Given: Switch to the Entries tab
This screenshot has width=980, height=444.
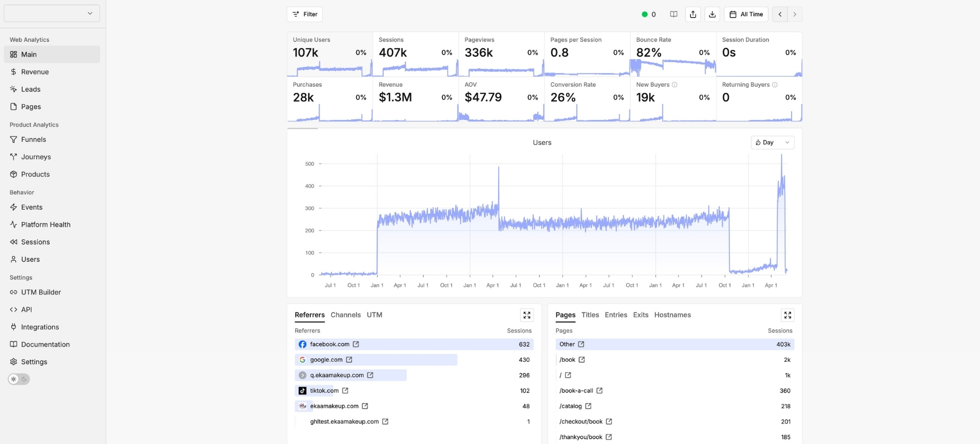Looking at the screenshot, I should tap(616, 315).
